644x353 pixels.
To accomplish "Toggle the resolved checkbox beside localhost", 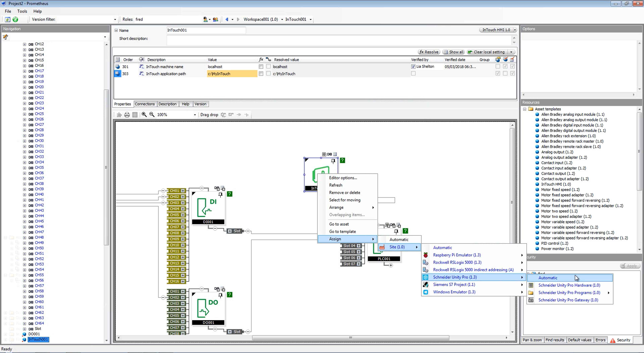I will tap(268, 66).
